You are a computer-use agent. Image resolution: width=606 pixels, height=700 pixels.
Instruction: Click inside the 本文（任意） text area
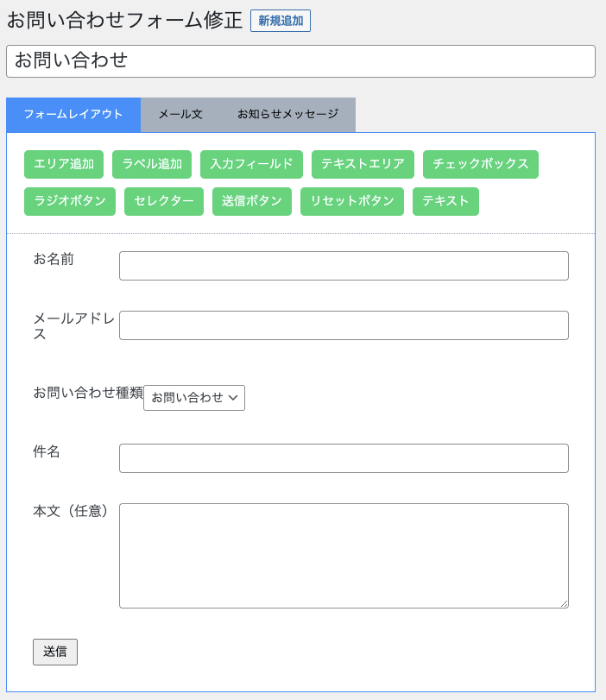tap(344, 555)
